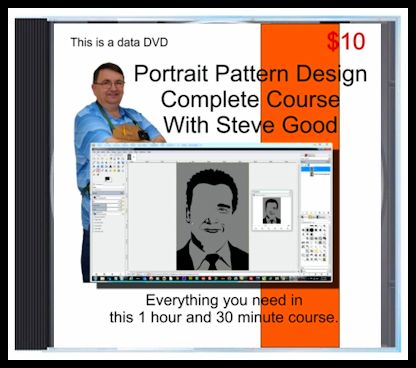Click the "Portrait Pattern Design" title text

coord(250,73)
